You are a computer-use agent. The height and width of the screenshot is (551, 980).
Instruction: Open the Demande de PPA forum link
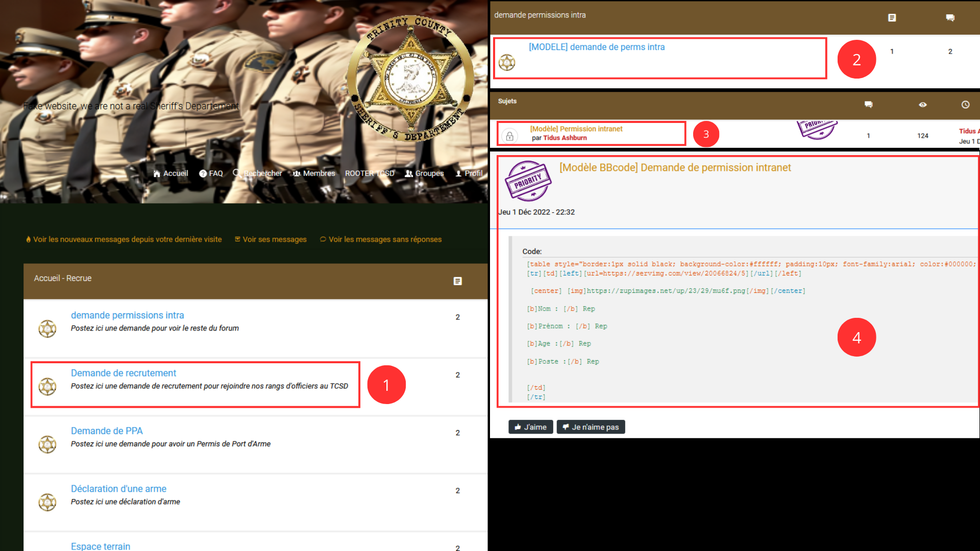(106, 431)
